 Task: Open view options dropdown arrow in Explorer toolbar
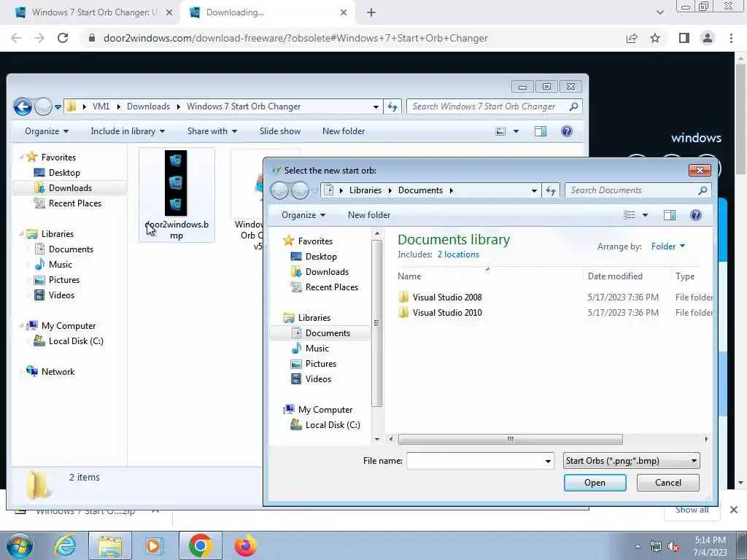[x=516, y=131]
